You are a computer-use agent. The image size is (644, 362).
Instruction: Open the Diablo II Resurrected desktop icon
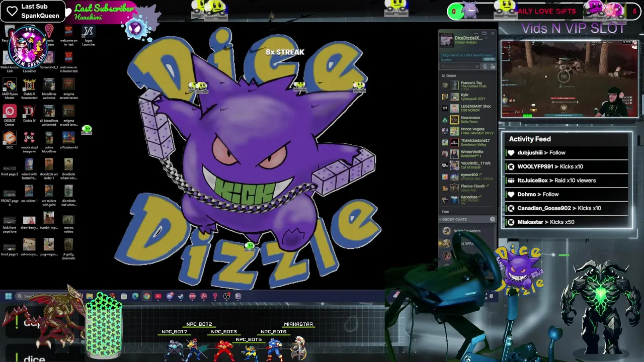coord(29,89)
